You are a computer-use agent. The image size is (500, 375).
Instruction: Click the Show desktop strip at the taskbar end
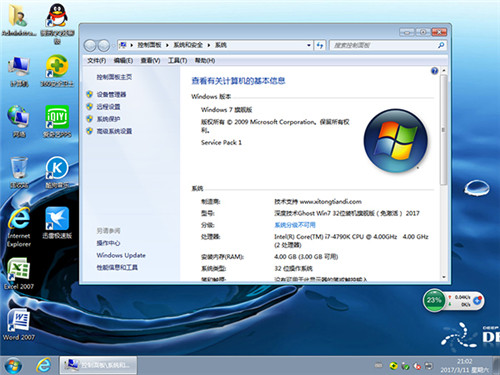pyautogui.click(x=497, y=365)
